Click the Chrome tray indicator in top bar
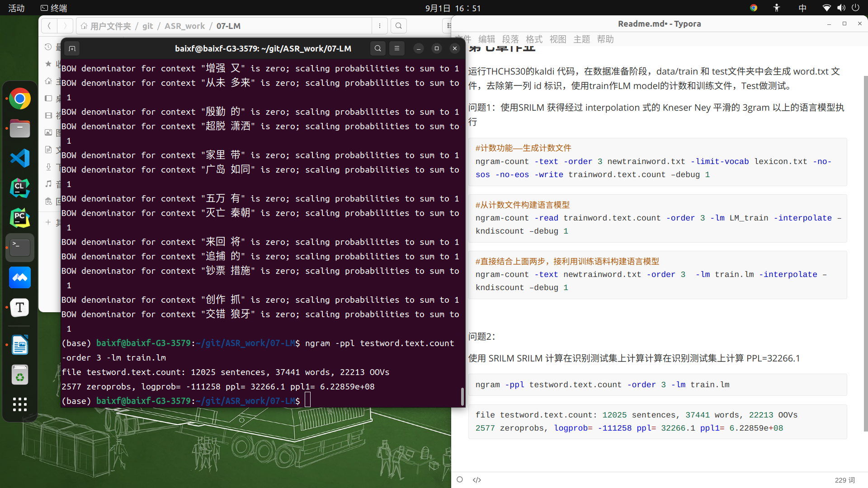The height and width of the screenshot is (488, 868). point(754,8)
